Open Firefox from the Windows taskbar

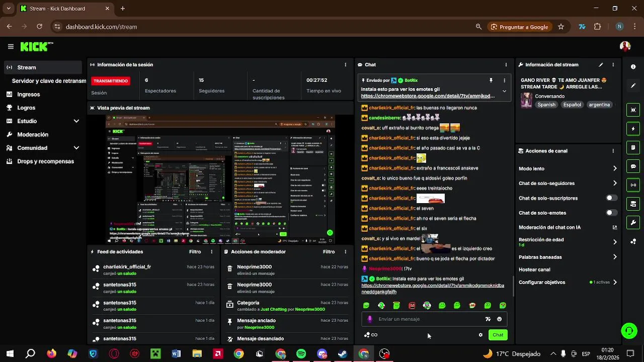tap(51, 354)
